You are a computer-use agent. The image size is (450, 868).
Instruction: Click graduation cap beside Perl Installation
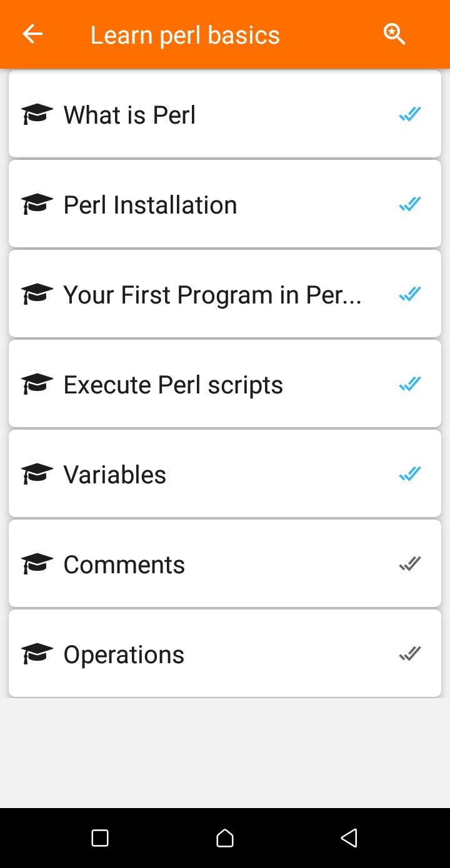[37, 204]
